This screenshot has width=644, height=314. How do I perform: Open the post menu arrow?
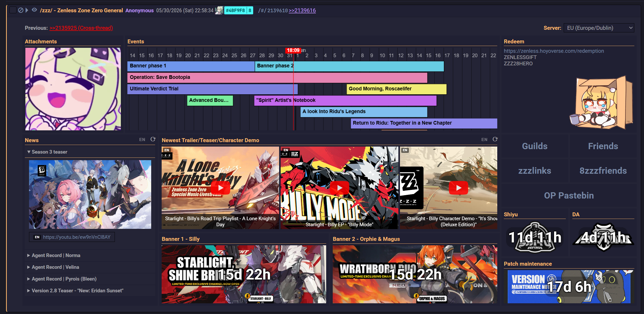coord(27,10)
